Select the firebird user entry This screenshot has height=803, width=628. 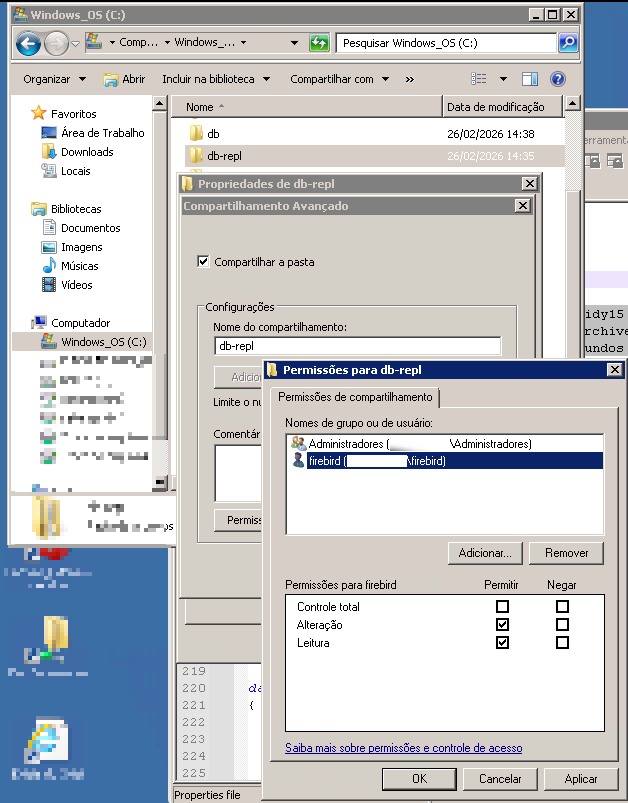click(445, 460)
